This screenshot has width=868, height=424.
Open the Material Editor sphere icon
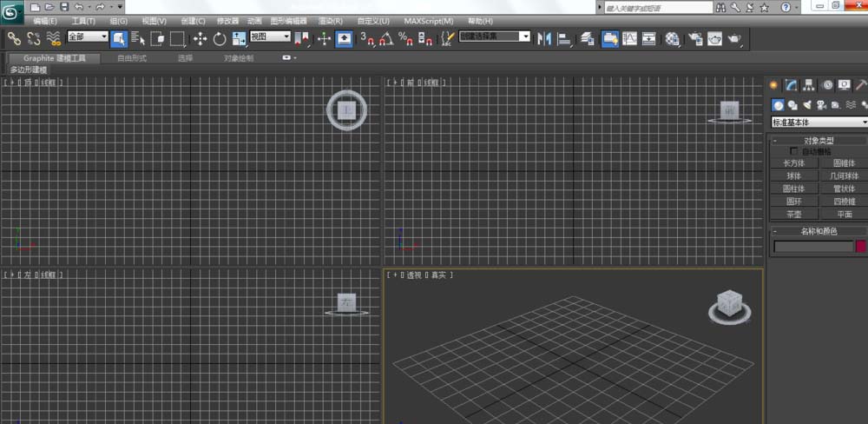tap(673, 38)
